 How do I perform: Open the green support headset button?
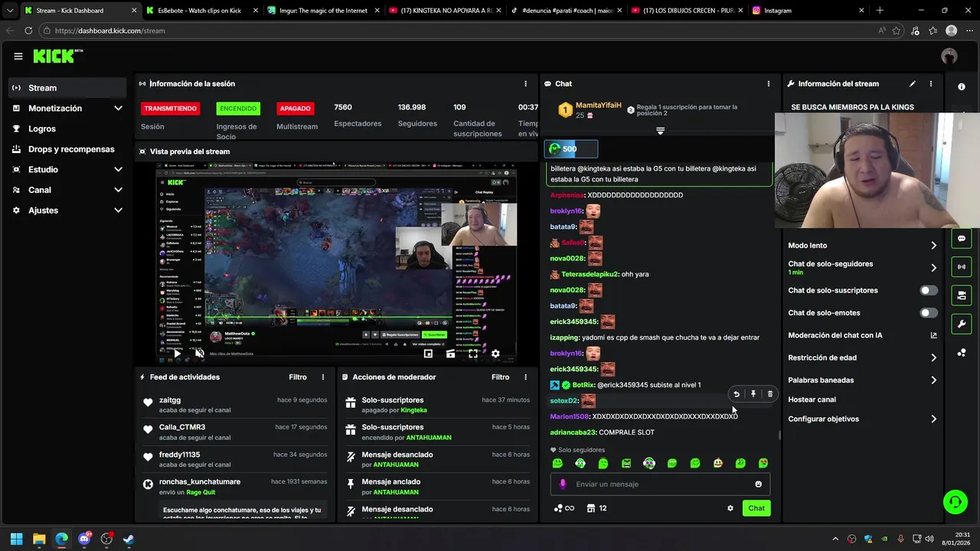click(x=955, y=502)
